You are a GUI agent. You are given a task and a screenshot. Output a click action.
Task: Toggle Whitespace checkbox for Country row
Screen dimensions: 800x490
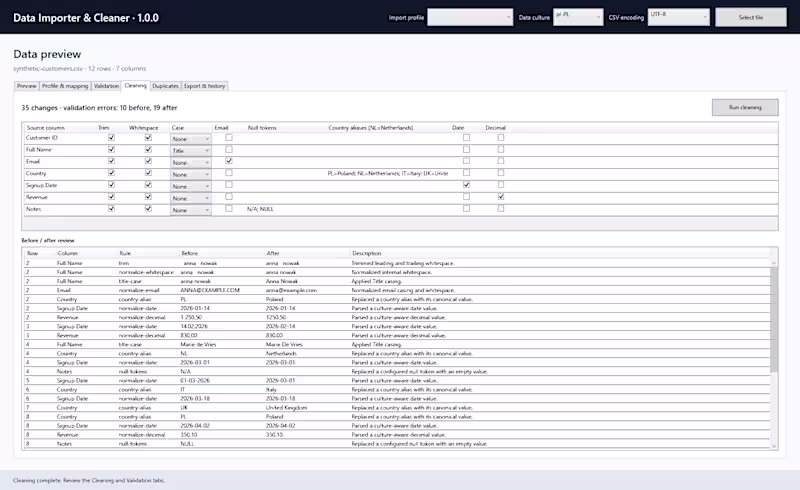(x=148, y=173)
